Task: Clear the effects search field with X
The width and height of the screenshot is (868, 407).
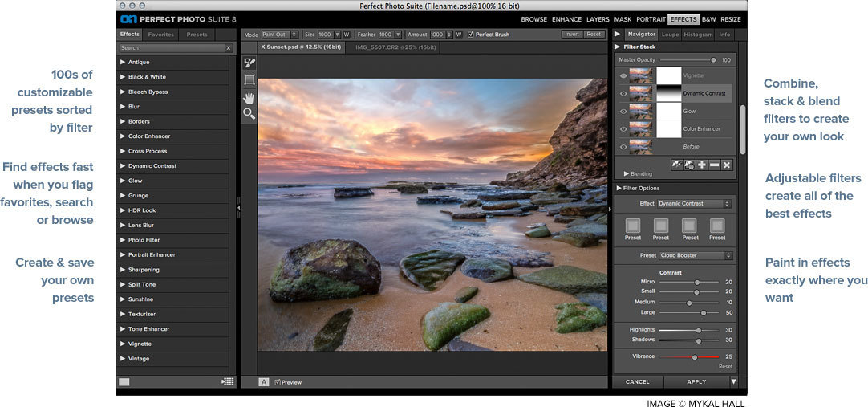Action: click(x=228, y=48)
